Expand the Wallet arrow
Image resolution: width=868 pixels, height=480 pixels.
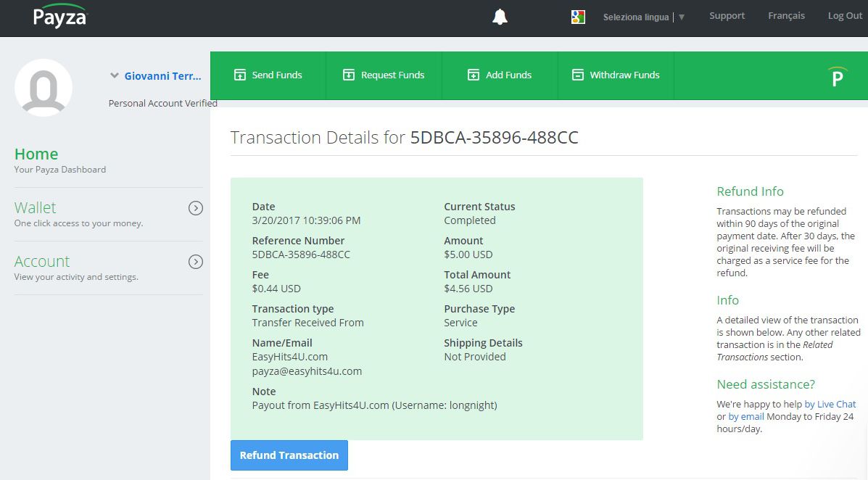coord(195,208)
